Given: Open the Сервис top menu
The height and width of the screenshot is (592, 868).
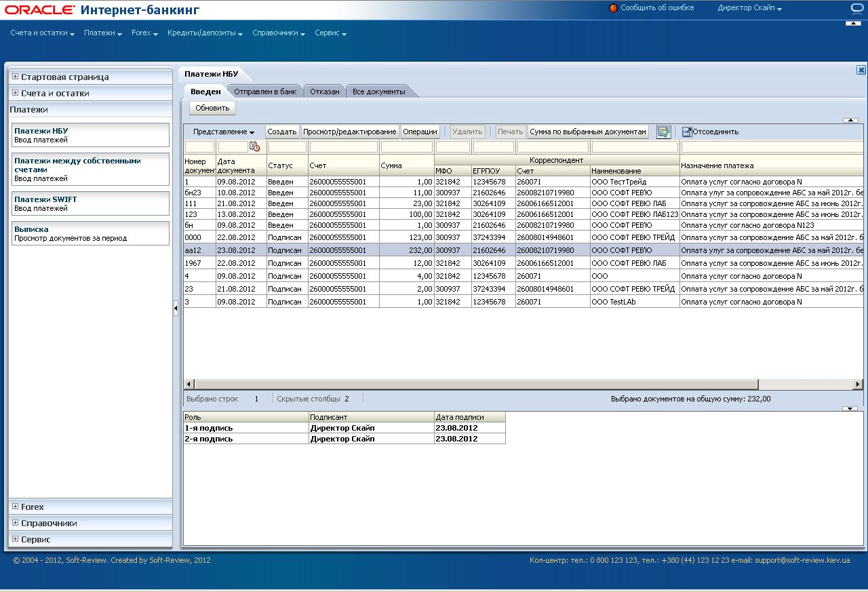Looking at the screenshot, I should click(330, 33).
